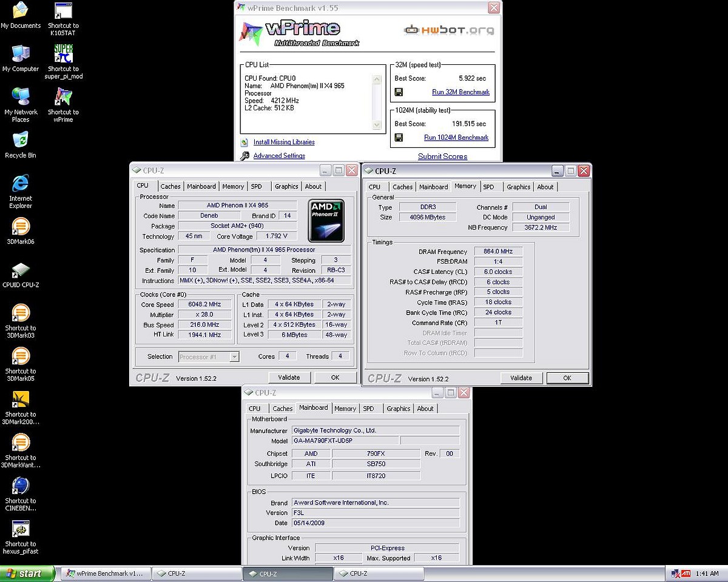The height and width of the screenshot is (582, 728).
Task: Click the save icon beside Run 1024M Benchmark
Action: coord(399,138)
